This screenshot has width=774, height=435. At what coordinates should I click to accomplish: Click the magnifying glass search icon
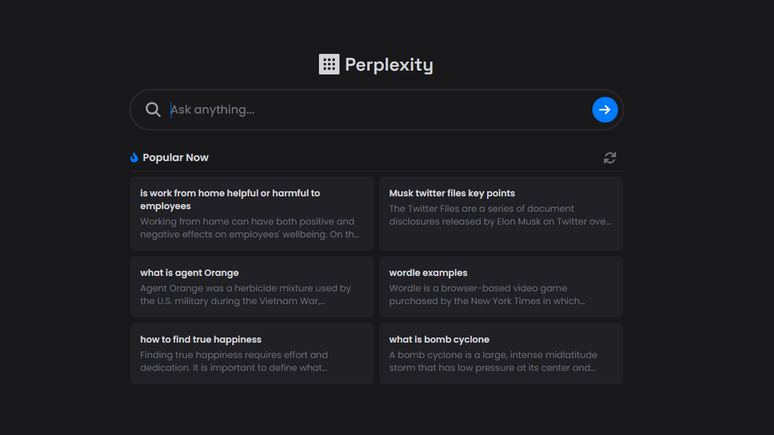(x=153, y=110)
